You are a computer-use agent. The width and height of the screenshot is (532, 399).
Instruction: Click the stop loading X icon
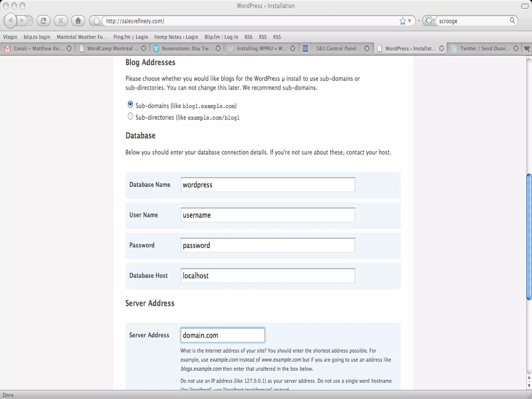pyautogui.click(x=61, y=21)
